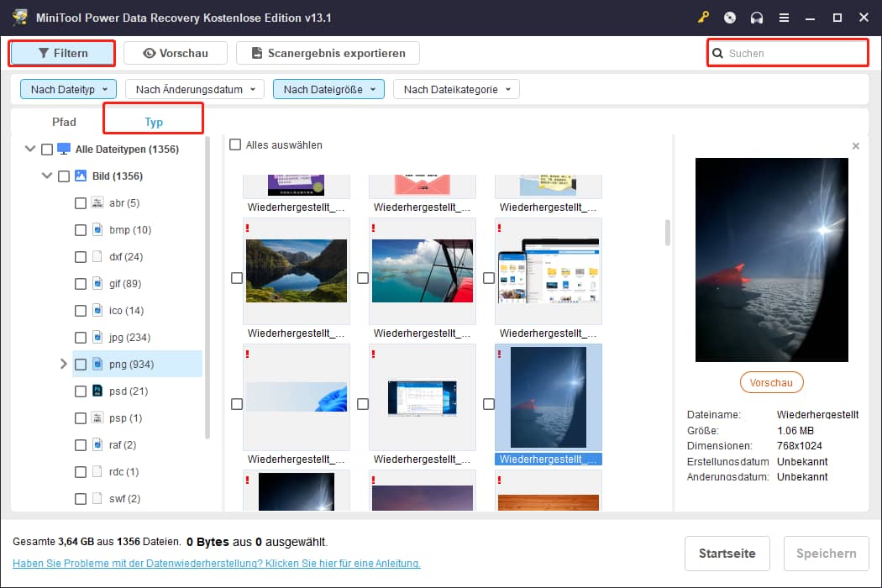Click the ico file type icon
882x588 pixels.
click(x=97, y=311)
